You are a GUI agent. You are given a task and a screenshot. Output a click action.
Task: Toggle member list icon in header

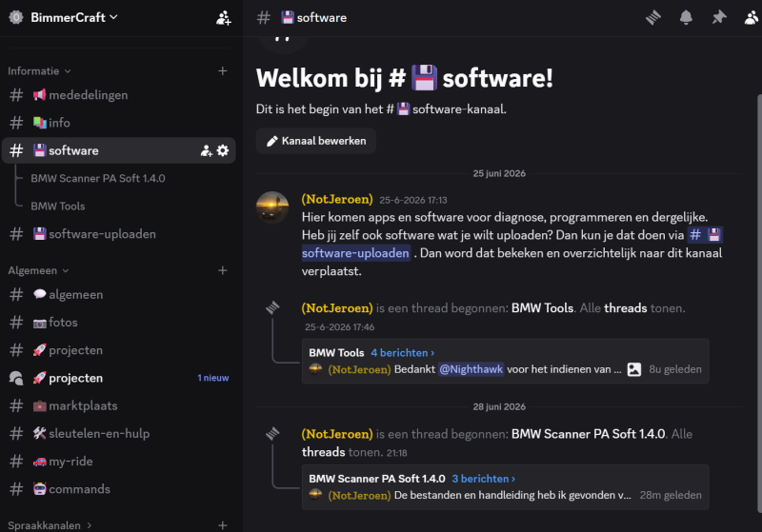coord(752,17)
